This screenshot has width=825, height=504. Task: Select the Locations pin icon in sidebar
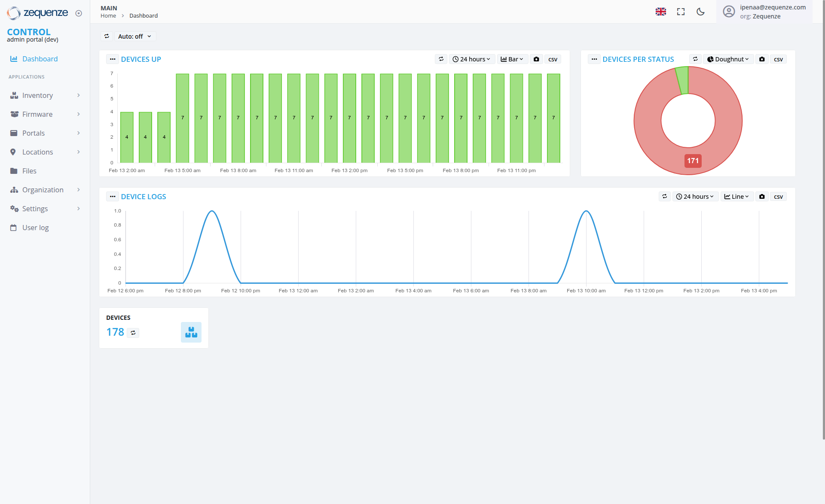14,152
